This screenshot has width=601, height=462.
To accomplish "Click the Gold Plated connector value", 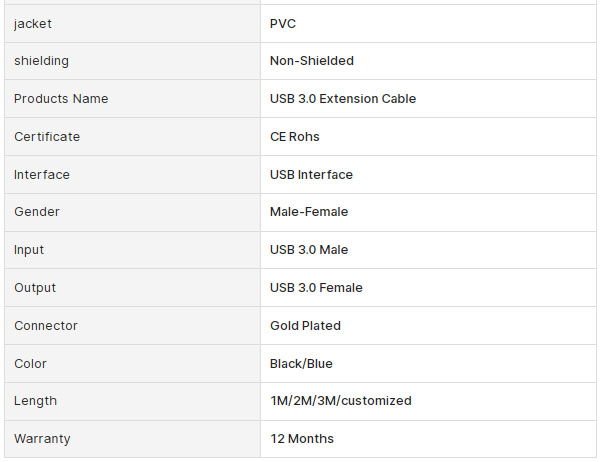I will coord(305,326).
